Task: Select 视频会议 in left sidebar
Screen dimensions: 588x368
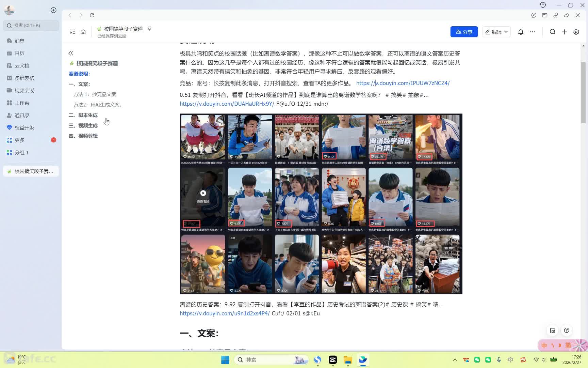Action: pos(24,90)
